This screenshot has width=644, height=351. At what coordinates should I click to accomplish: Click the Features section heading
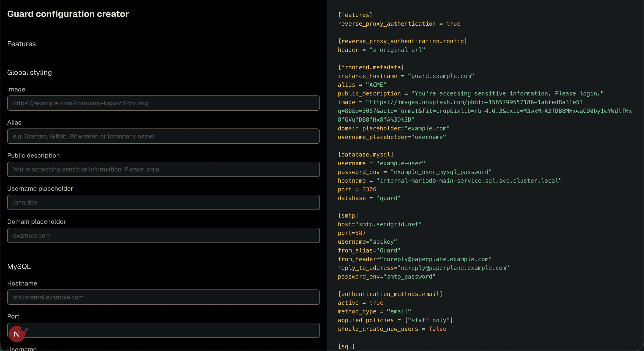point(22,44)
